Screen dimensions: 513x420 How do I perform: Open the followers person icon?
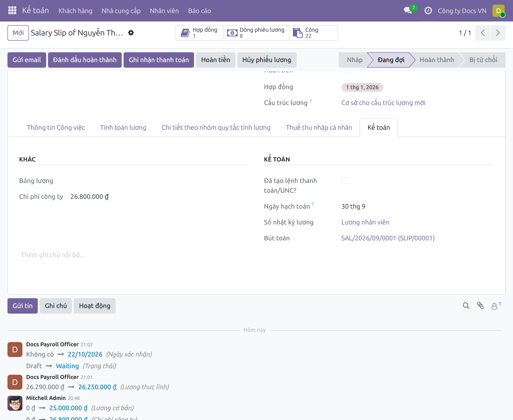click(x=496, y=306)
